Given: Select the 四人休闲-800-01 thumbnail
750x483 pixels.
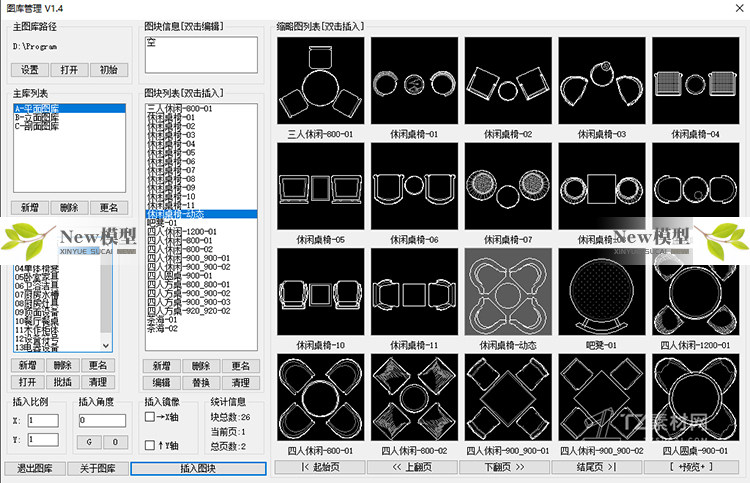Looking at the screenshot, I should point(320,397).
